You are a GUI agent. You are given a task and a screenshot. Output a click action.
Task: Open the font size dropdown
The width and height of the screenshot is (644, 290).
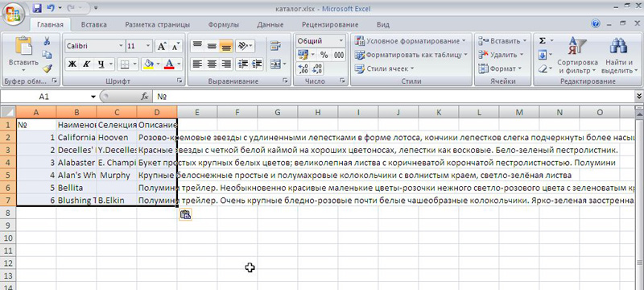pyautogui.click(x=148, y=46)
